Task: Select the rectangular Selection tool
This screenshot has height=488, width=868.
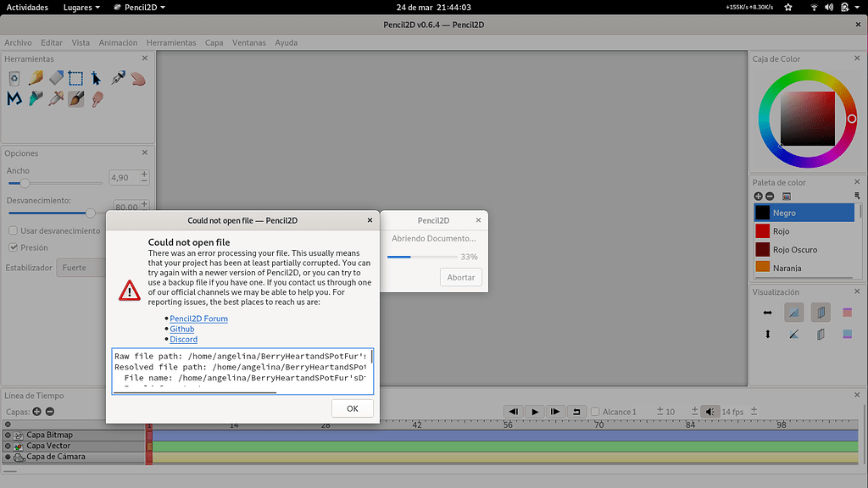Action: pos(75,78)
